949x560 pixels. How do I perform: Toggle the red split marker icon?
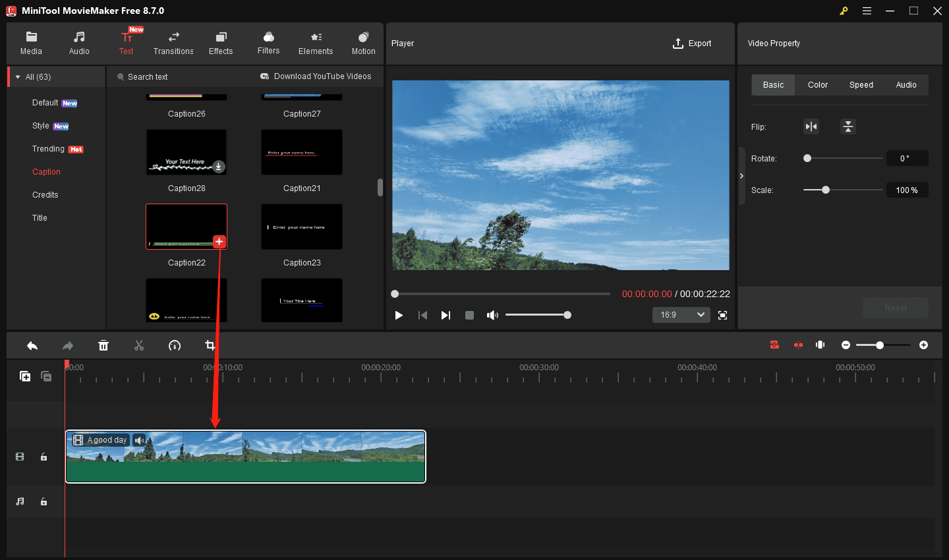click(x=798, y=345)
